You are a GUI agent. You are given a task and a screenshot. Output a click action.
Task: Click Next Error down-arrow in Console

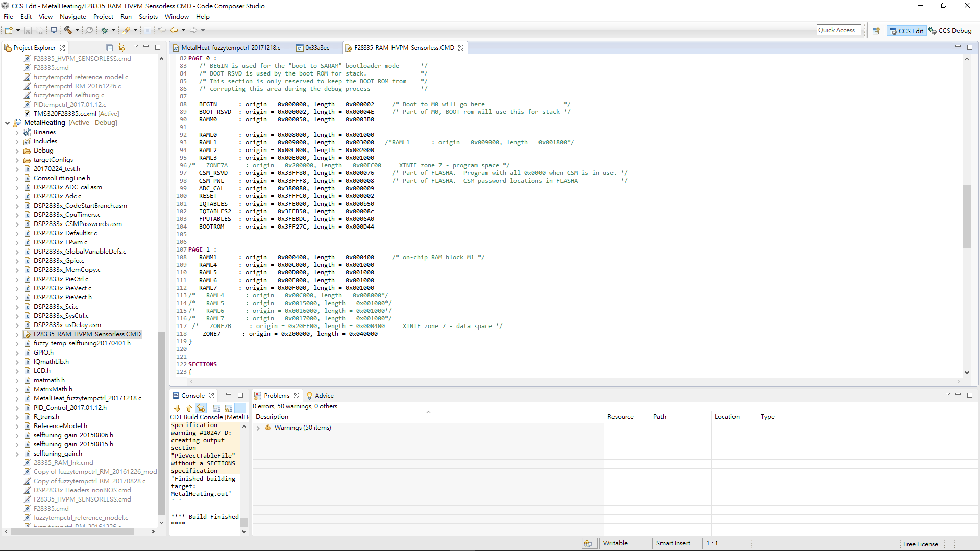177,408
